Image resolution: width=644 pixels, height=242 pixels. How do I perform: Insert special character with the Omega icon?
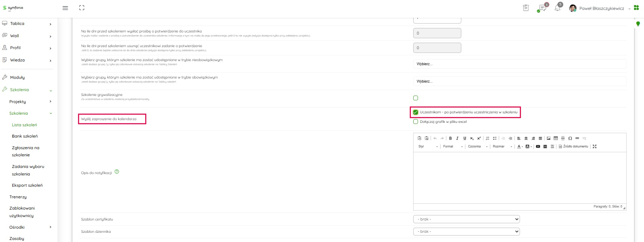point(570,138)
